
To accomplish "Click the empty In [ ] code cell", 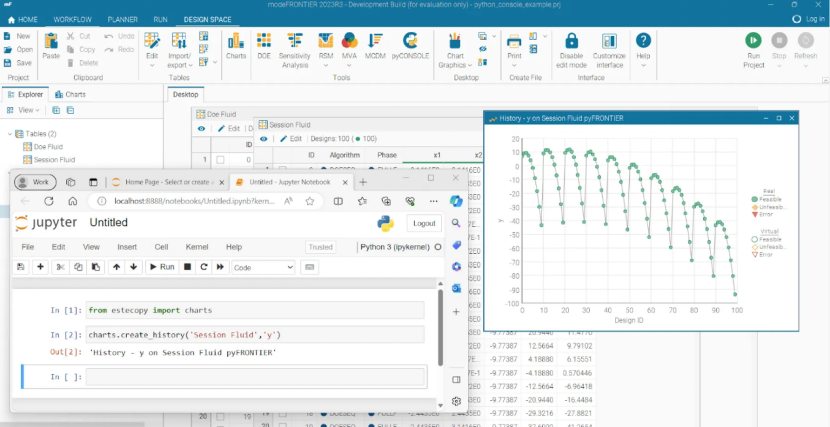I will [255, 377].
